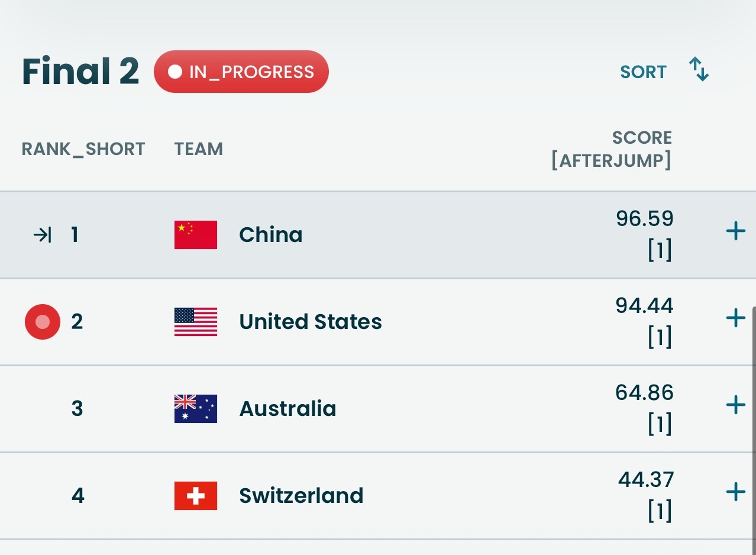Click the red live indicator beside rank 2

click(x=43, y=322)
